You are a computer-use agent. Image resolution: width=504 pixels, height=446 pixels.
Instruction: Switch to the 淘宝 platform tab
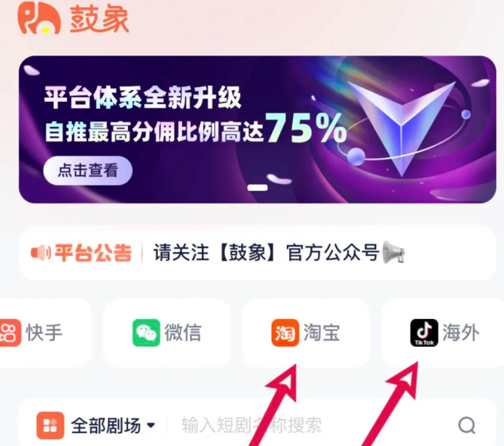click(306, 333)
